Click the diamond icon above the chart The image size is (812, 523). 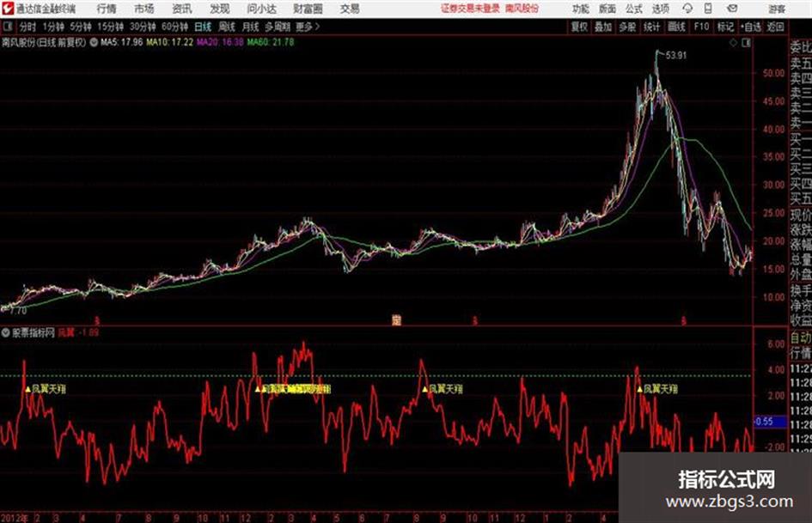[x=733, y=43]
